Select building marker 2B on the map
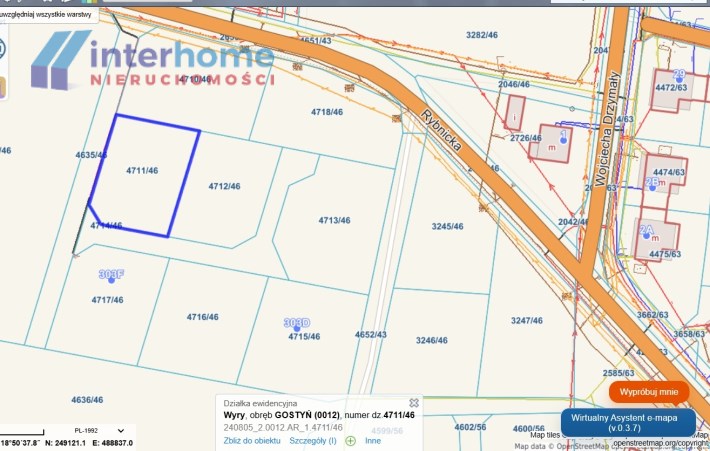Image resolution: width=710 pixels, height=451 pixels. click(x=652, y=183)
